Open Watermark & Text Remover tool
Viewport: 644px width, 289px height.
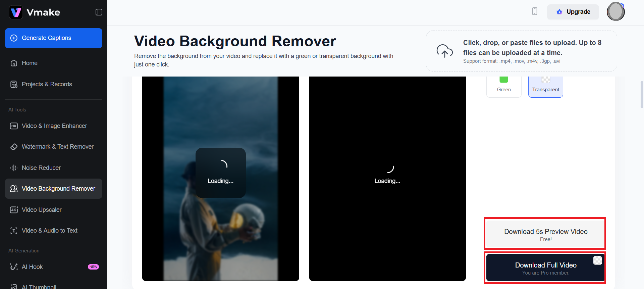click(57, 147)
